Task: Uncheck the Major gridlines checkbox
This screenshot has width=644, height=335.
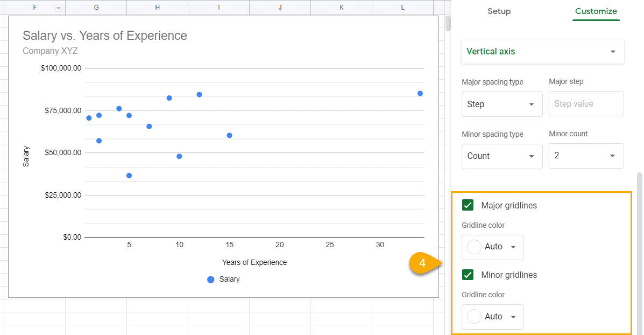Action: click(468, 205)
